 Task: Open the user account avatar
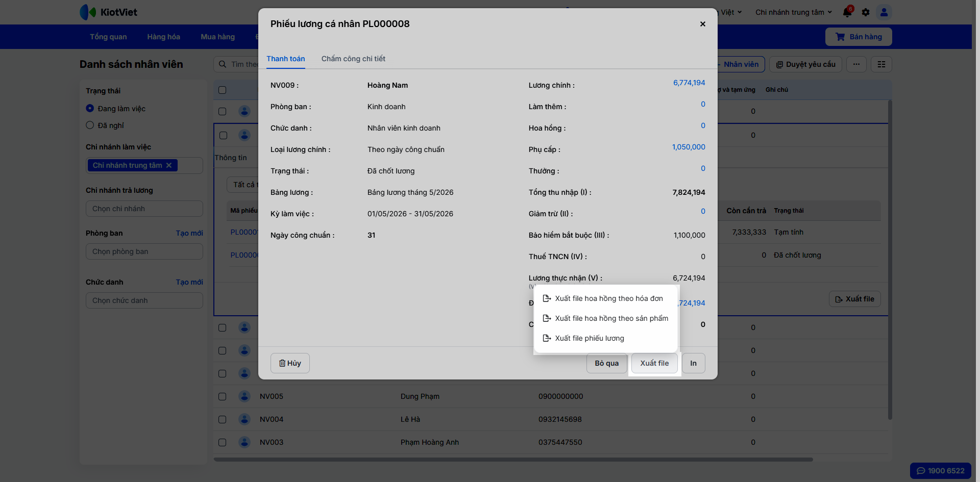pyautogui.click(x=884, y=12)
